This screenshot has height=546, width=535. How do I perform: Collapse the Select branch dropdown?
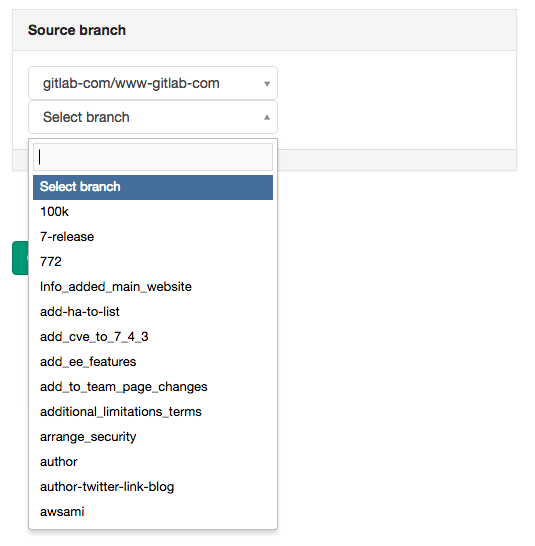coord(153,117)
